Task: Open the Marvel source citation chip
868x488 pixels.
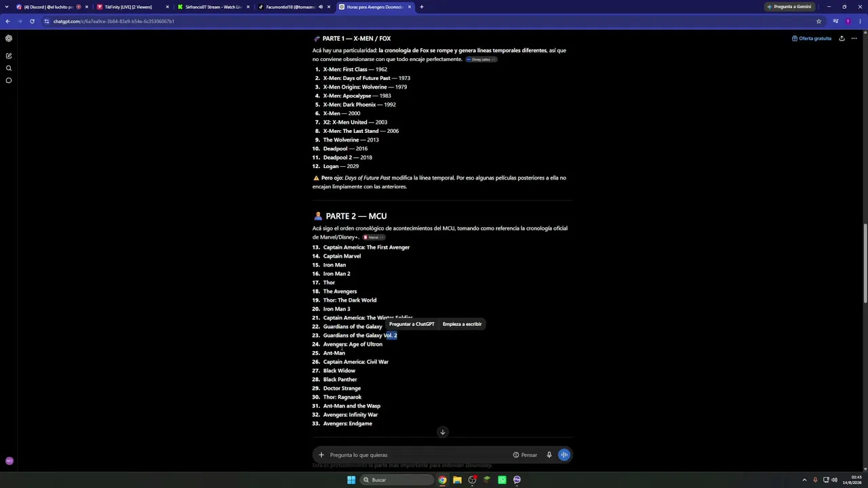Action: click(x=374, y=237)
